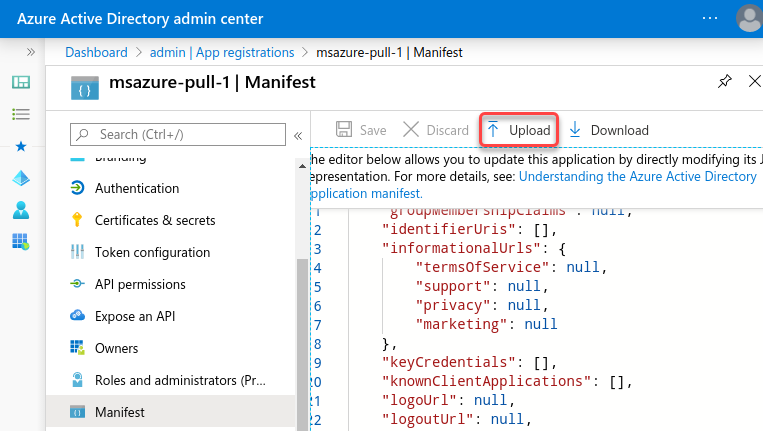Download the manifest file
Viewport: 763px width, 431px height.
click(x=608, y=130)
